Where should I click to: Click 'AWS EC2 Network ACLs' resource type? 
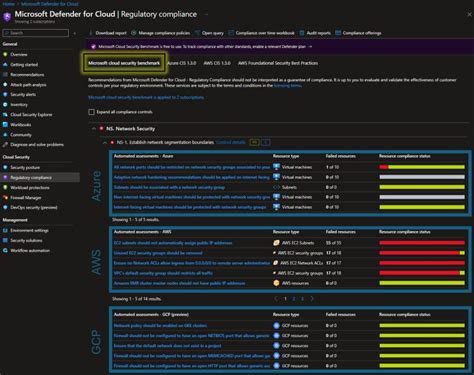[301, 263]
